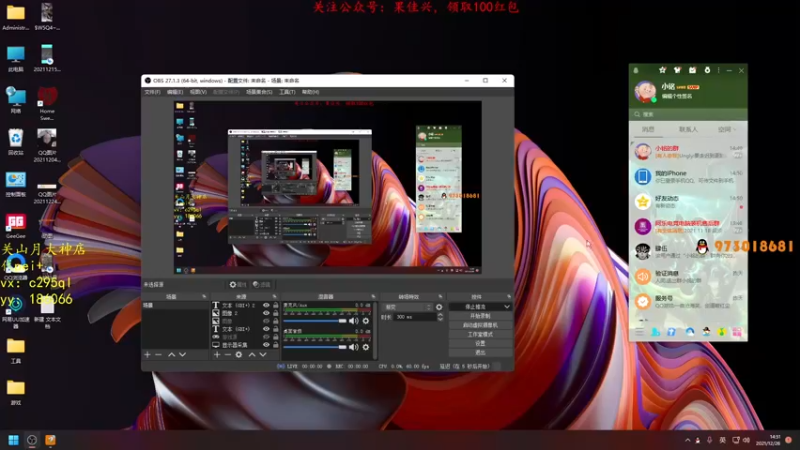
Task: Click the QQ search field
Action: 688,114
